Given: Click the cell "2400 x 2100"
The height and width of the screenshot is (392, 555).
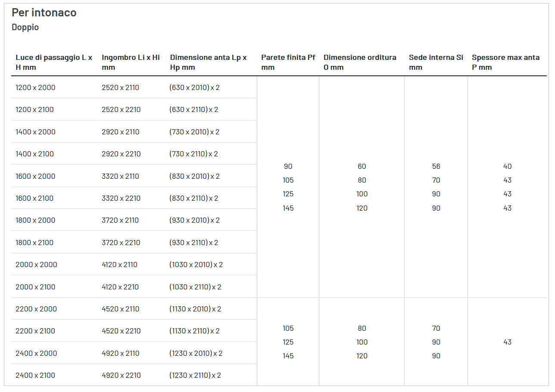Looking at the screenshot, I should tap(36, 375).
